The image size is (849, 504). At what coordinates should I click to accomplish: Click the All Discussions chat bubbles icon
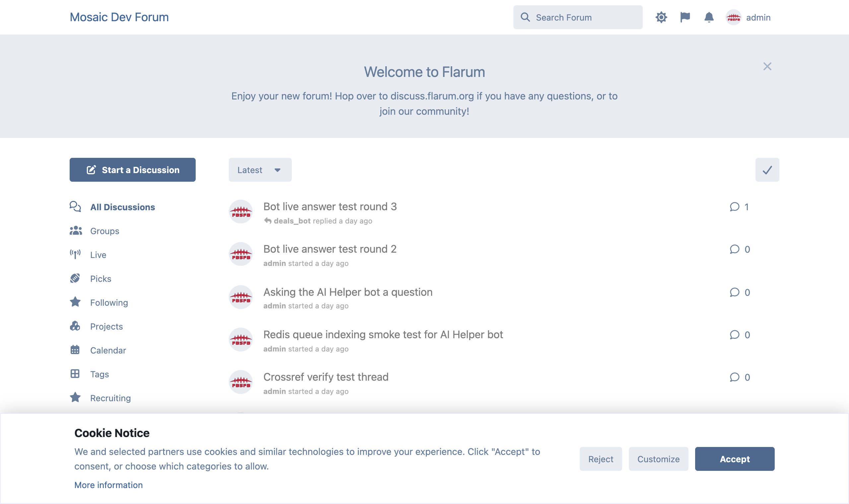75,207
